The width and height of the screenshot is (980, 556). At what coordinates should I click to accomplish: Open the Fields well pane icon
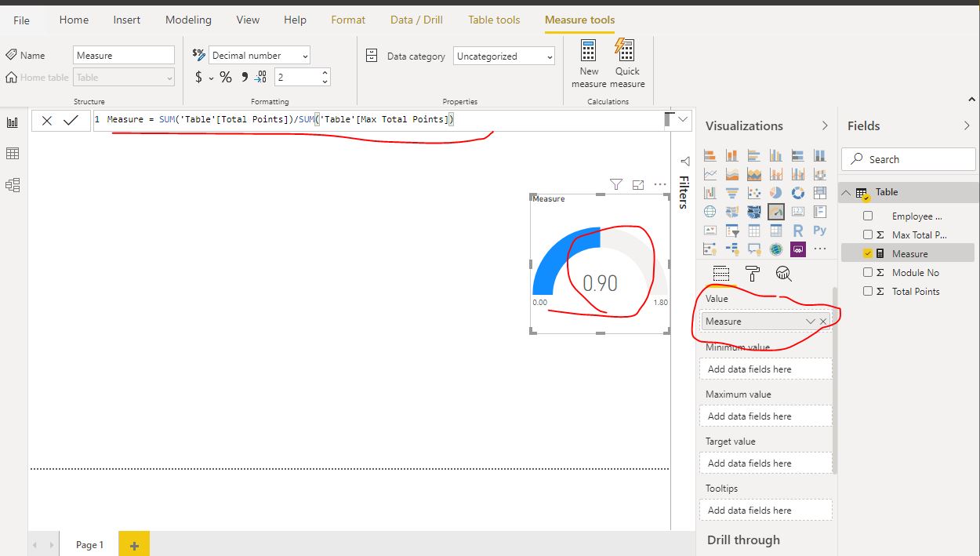721,274
